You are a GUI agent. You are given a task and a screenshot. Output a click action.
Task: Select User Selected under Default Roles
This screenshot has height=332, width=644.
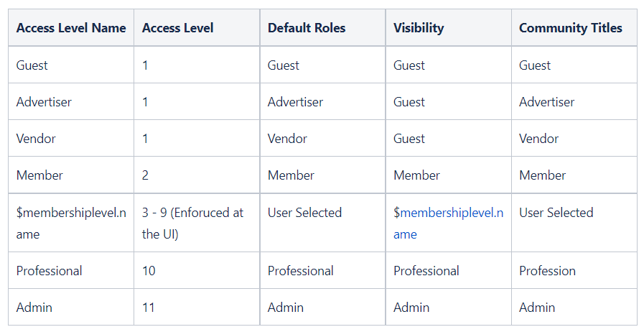tap(304, 213)
